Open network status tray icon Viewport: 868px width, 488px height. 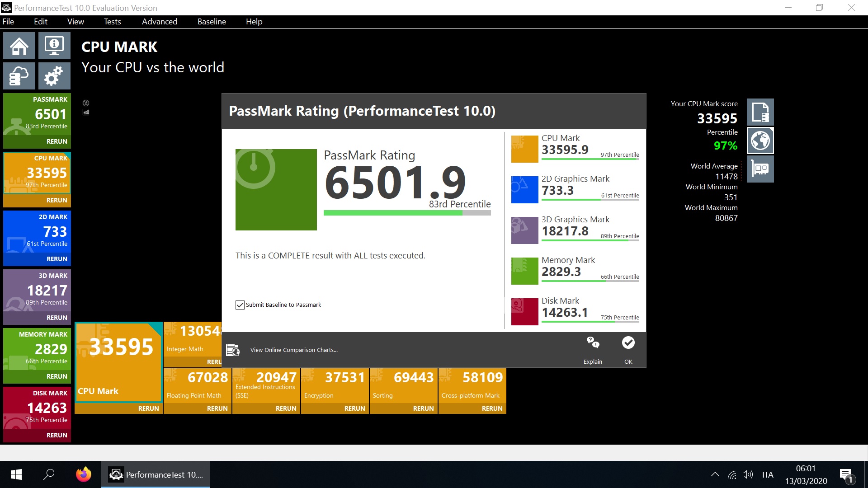click(x=732, y=474)
